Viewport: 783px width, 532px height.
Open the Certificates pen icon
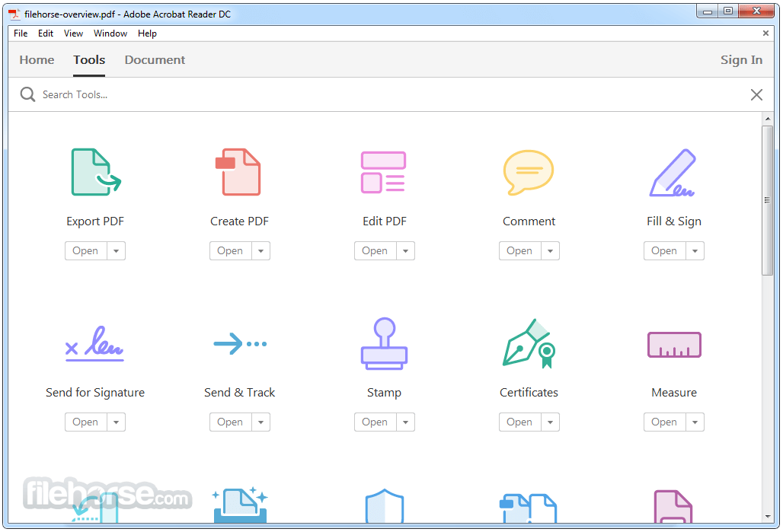pos(529,343)
